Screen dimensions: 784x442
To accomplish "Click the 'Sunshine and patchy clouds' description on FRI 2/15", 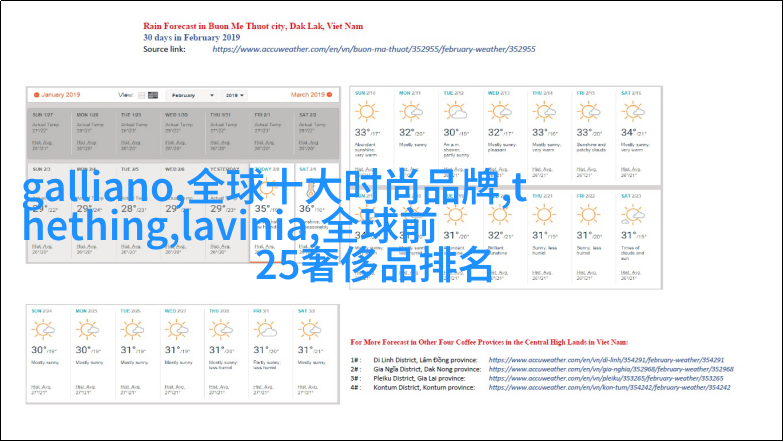I will click(591, 147).
